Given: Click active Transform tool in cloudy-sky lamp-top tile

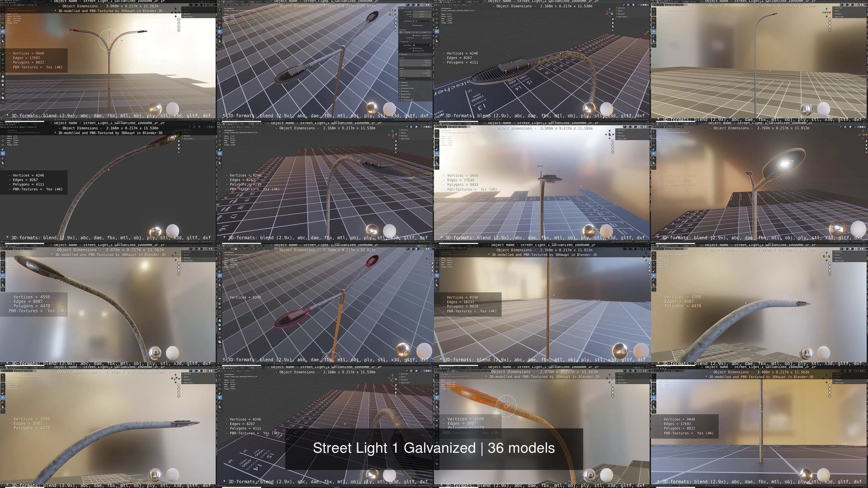Looking at the screenshot, I should tap(437, 154).
